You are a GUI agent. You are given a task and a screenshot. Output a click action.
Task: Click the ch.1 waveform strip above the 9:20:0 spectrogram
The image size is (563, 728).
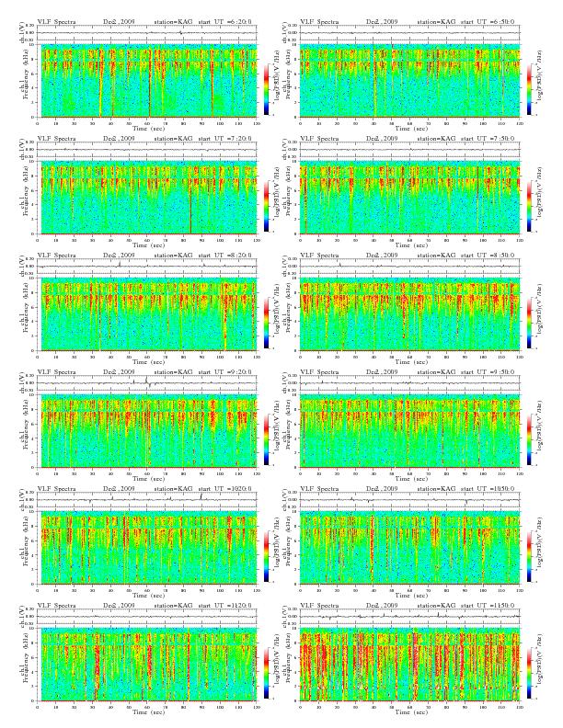click(147, 383)
